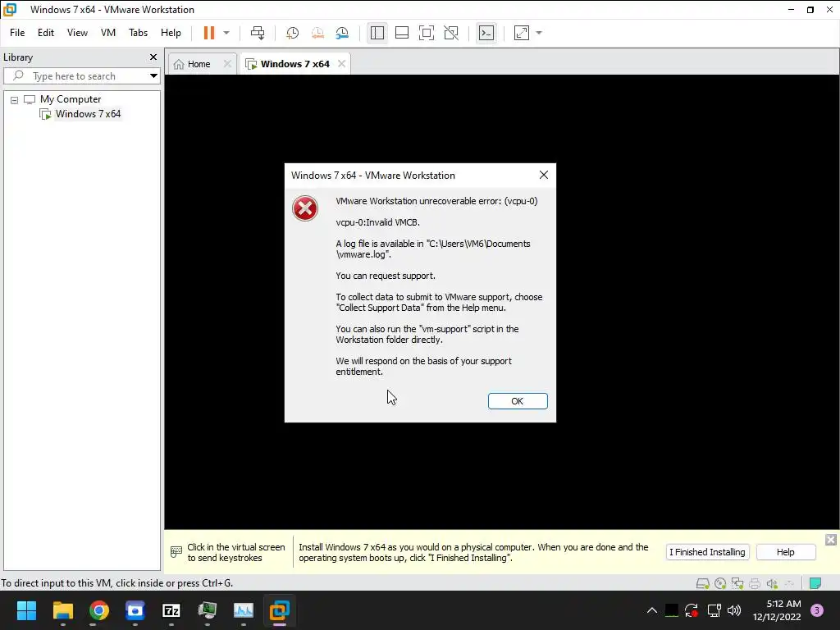Click the sound card status icon

pos(772,583)
